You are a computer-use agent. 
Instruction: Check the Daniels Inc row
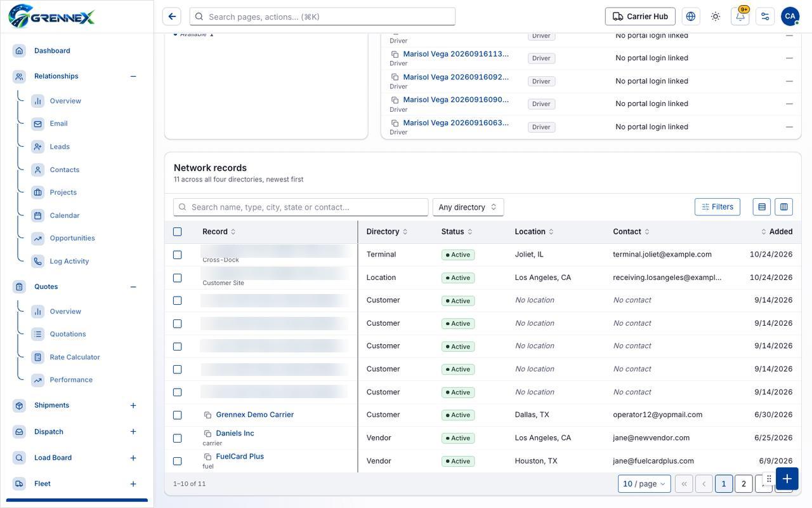[178, 438]
